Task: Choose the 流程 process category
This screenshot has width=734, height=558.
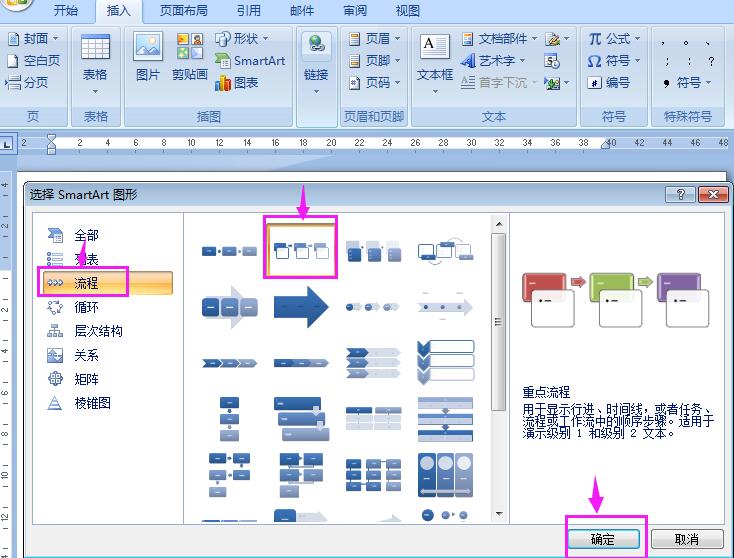Action: pyautogui.click(x=107, y=283)
